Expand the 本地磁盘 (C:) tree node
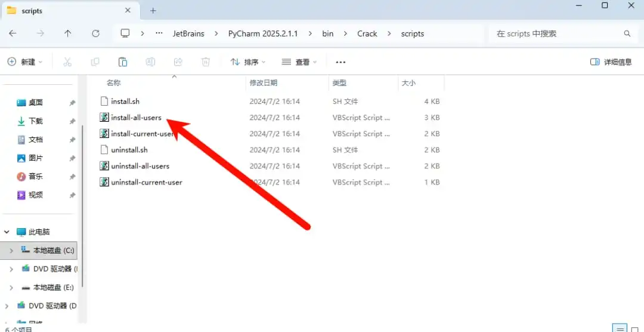 click(11, 251)
